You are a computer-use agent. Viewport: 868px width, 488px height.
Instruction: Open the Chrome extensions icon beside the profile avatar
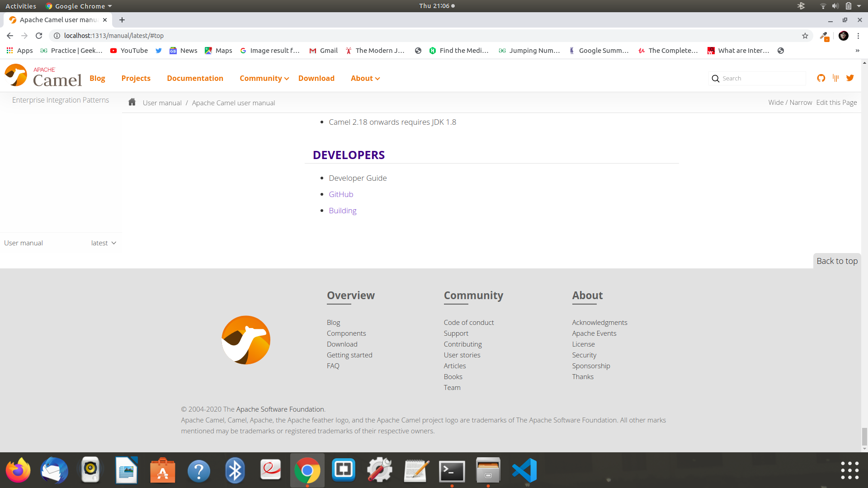coord(824,36)
